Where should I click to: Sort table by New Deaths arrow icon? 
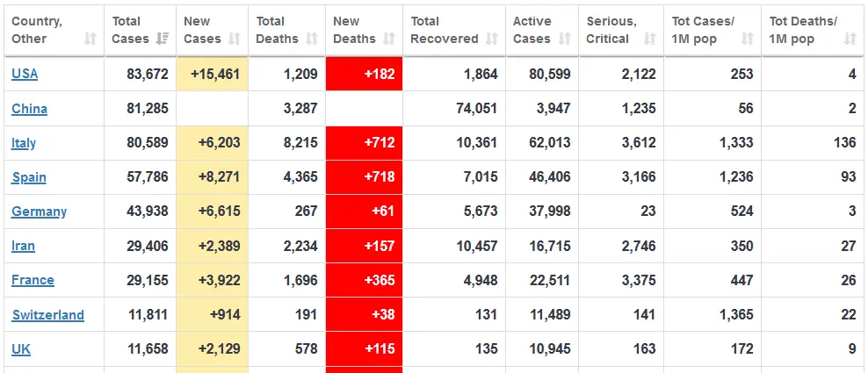389,39
